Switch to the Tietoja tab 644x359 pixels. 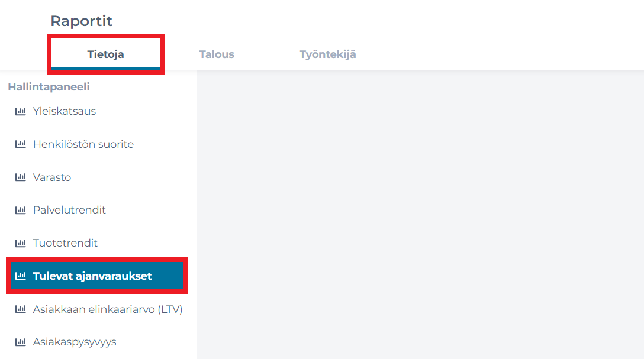(x=105, y=54)
